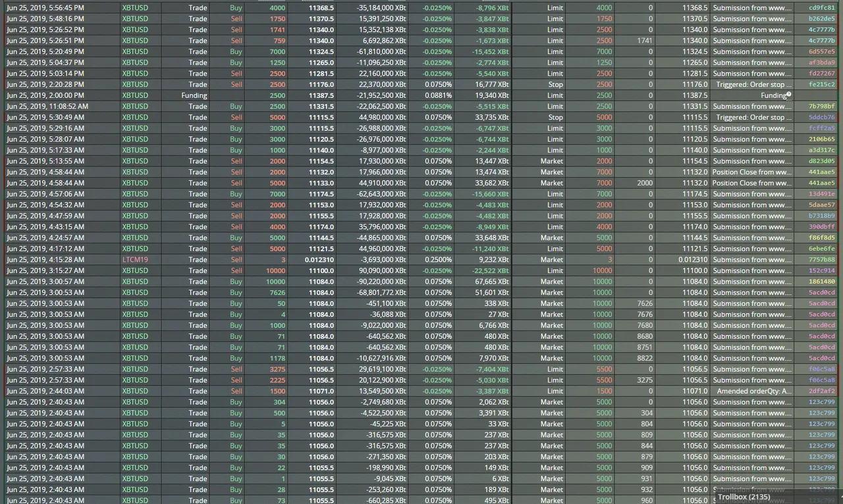Click the 22,370,000 XBt value cell
The height and width of the screenshot is (504, 843).
tap(383, 84)
